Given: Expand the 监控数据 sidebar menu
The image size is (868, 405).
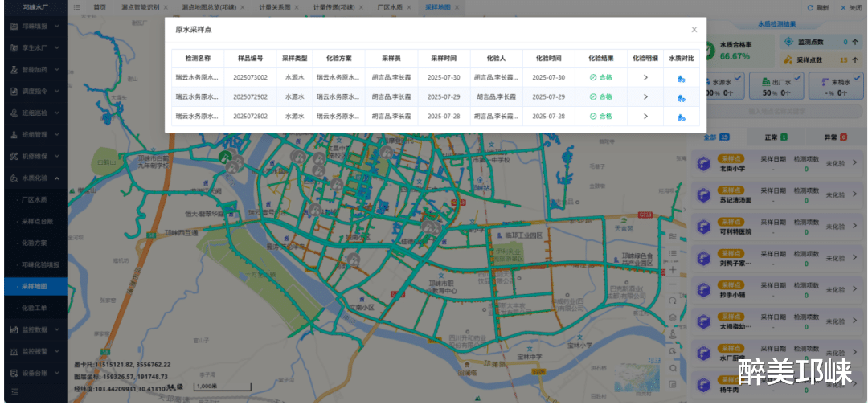Looking at the screenshot, I should [x=35, y=329].
